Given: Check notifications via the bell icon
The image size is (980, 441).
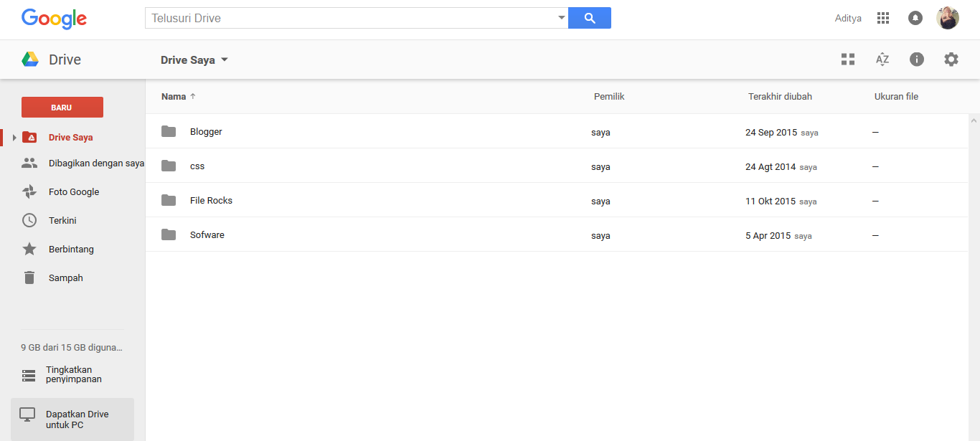Looking at the screenshot, I should tap(915, 17).
